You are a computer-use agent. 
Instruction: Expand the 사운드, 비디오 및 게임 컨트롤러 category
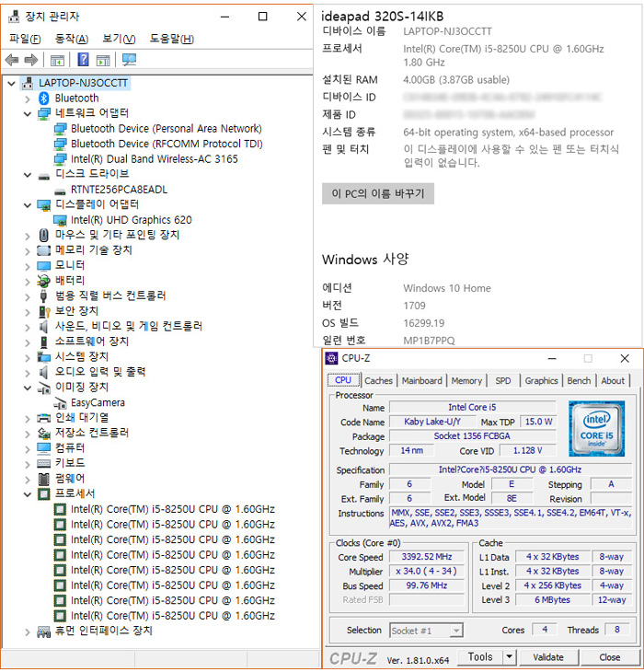(28, 328)
